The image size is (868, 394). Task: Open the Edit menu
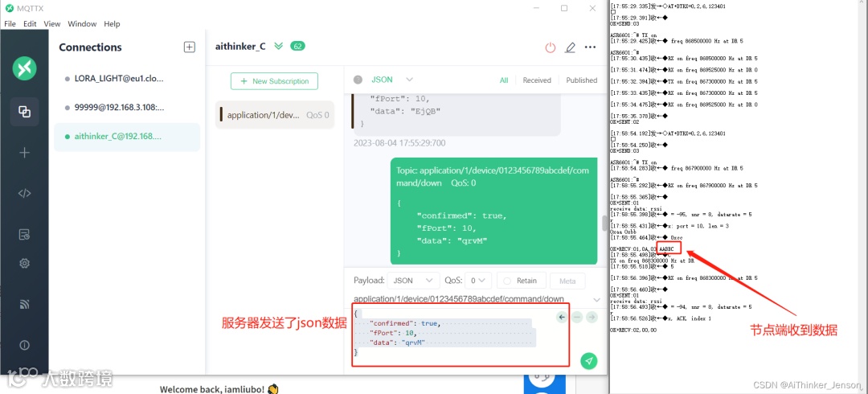click(x=30, y=24)
